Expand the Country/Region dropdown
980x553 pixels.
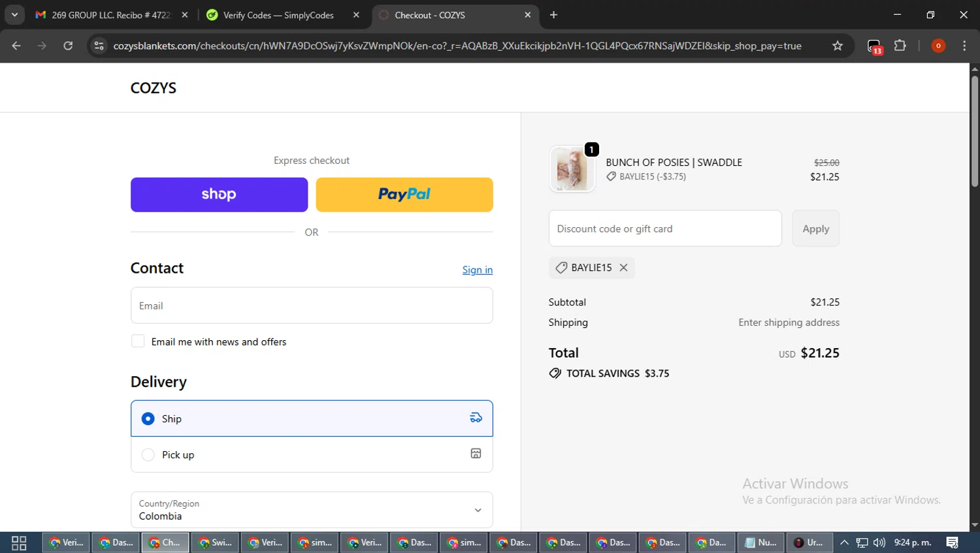point(312,510)
